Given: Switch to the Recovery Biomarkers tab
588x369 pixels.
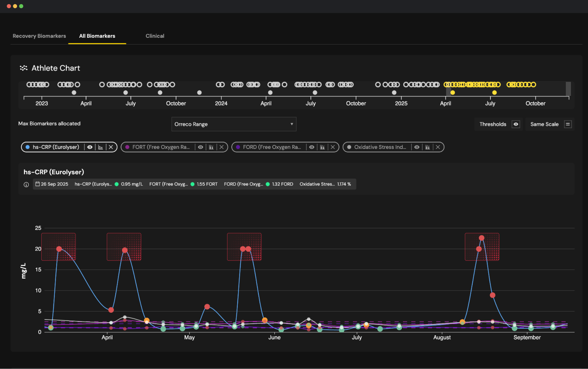Looking at the screenshot, I should click(39, 36).
